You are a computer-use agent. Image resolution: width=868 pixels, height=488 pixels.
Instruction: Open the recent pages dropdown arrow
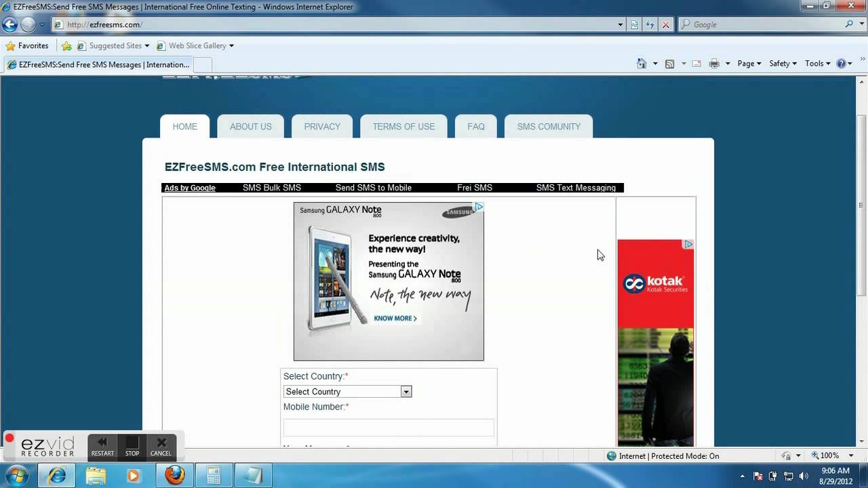coord(42,24)
